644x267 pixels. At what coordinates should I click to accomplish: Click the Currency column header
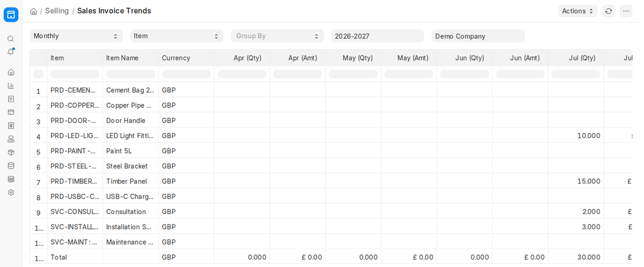(186, 58)
